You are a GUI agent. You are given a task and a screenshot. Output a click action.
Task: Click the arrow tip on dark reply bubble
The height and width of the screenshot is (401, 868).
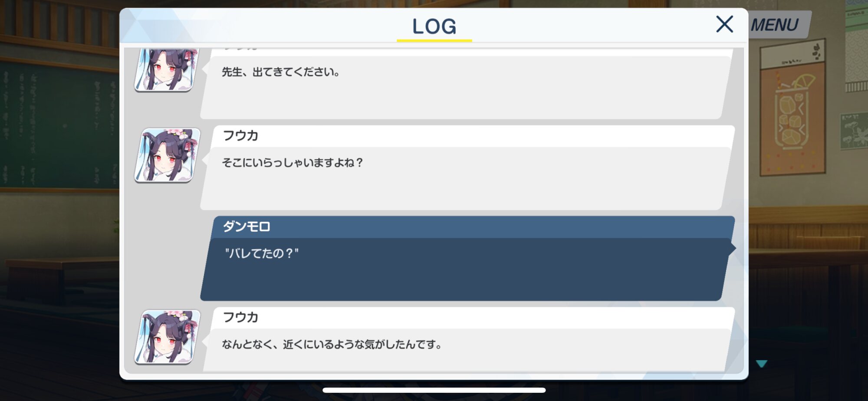click(733, 249)
